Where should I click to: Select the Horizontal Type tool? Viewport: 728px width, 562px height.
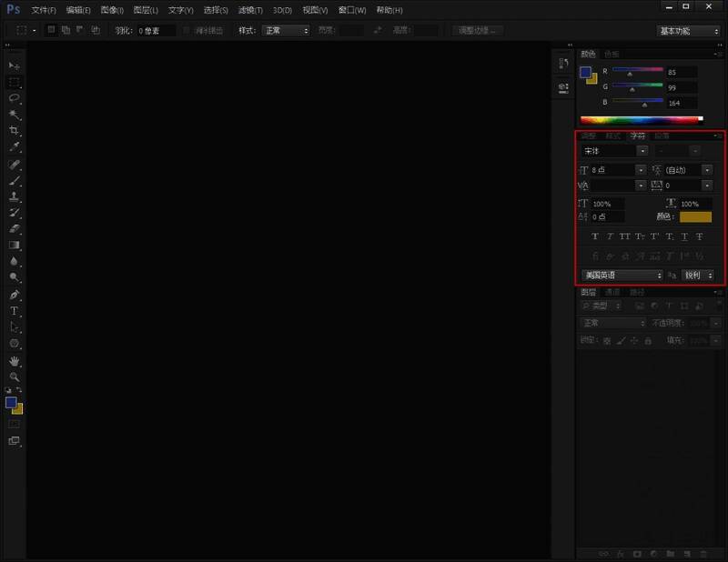pos(14,311)
